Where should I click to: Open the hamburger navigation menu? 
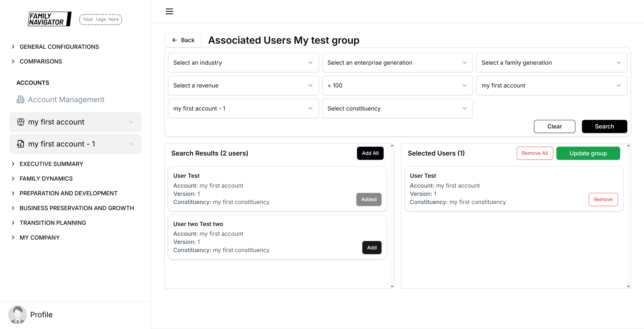(x=169, y=11)
